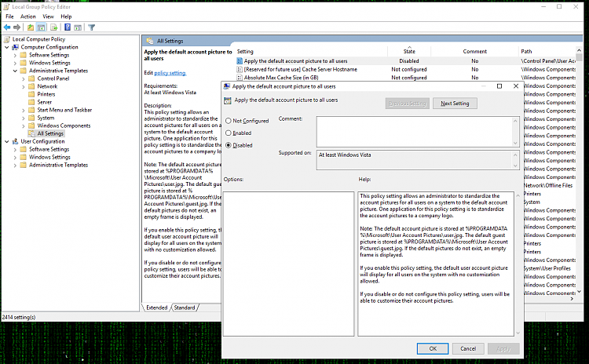Viewport: 589px width, 364px height.
Task: Click the blue Back arrow in the toolbar
Action: click(x=7, y=27)
